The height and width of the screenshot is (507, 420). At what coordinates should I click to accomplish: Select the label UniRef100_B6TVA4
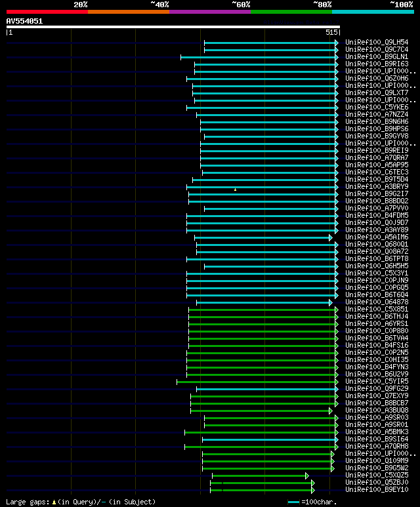[377, 338]
